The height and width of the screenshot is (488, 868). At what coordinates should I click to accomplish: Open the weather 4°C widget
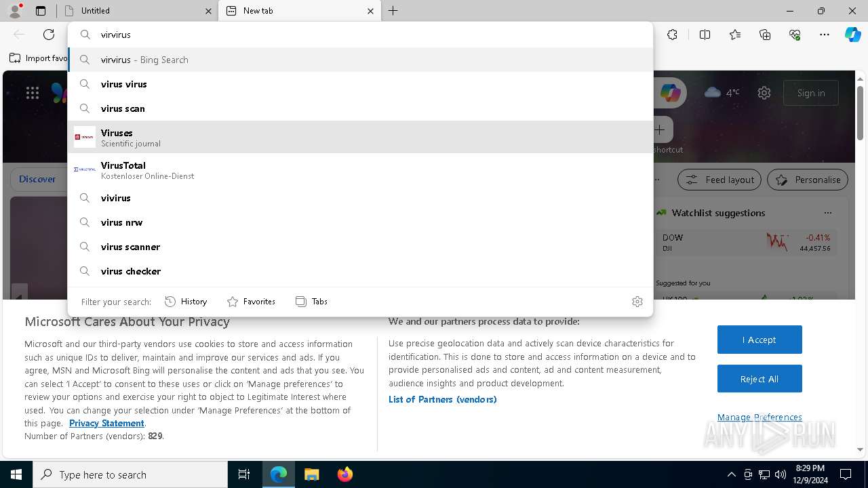pos(722,92)
